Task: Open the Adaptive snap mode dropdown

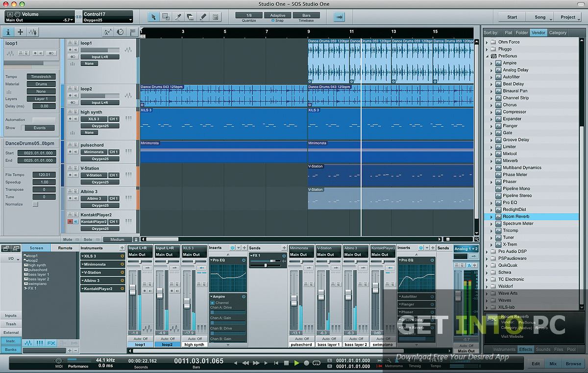Action: click(278, 15)
